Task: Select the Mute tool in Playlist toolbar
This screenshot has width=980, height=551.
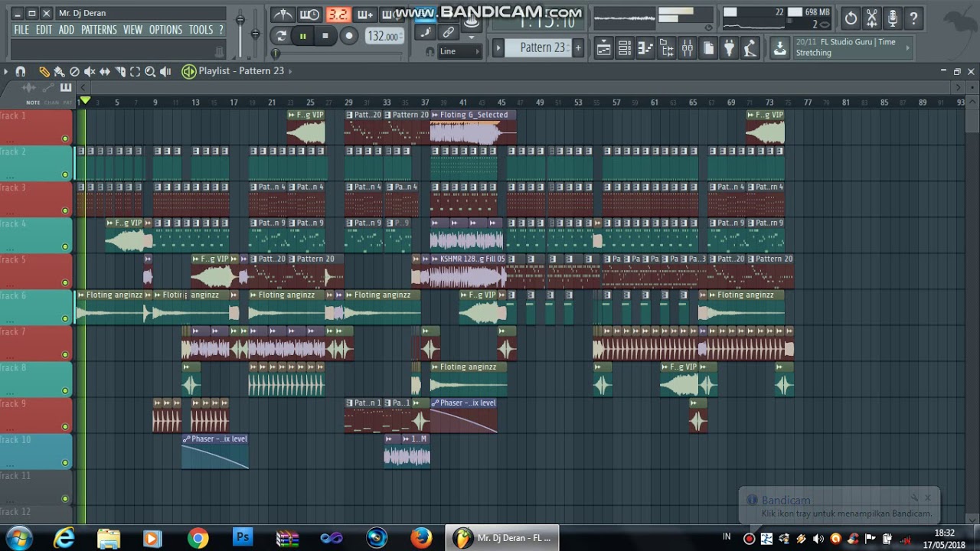Action: (x=90, y=71)
